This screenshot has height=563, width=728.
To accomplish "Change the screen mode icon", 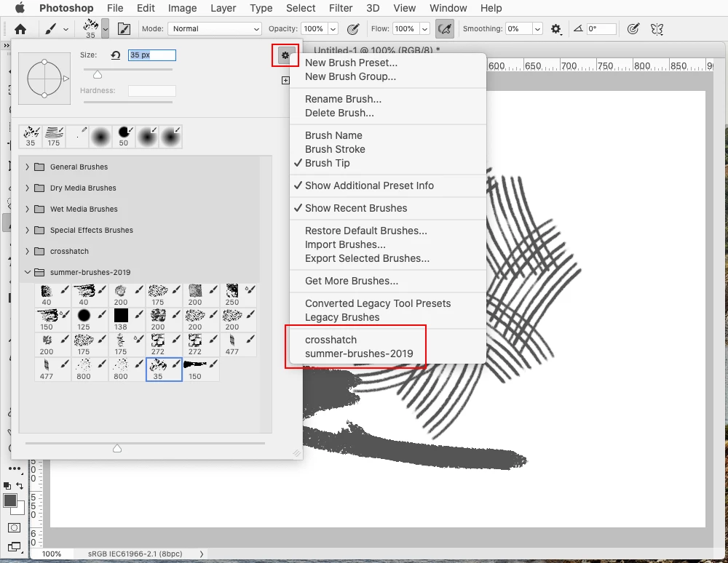I will tap(15, 547).
